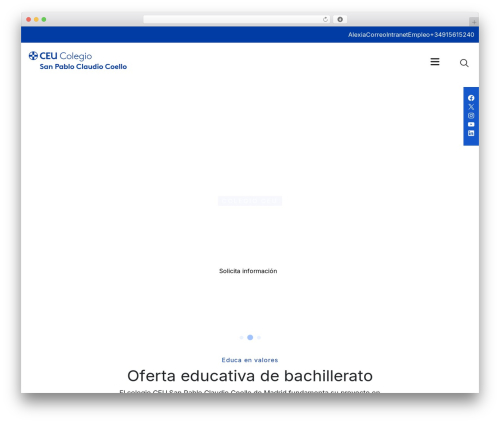Click the phone number +34915615240

click(452, 35)
